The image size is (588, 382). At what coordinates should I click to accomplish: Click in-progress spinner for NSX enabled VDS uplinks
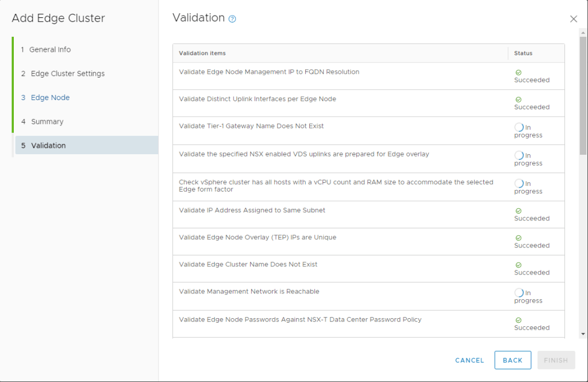coord(518,155)
